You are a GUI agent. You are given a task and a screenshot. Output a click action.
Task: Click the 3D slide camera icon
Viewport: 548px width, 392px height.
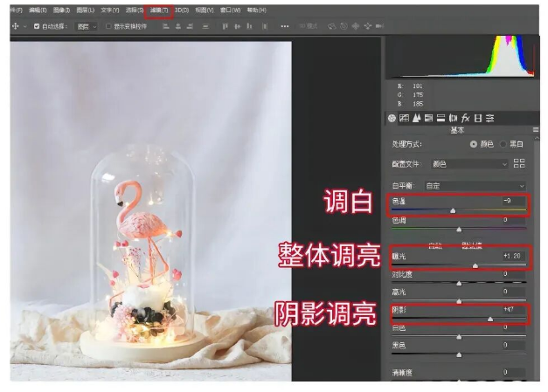(x=368, y=26)
